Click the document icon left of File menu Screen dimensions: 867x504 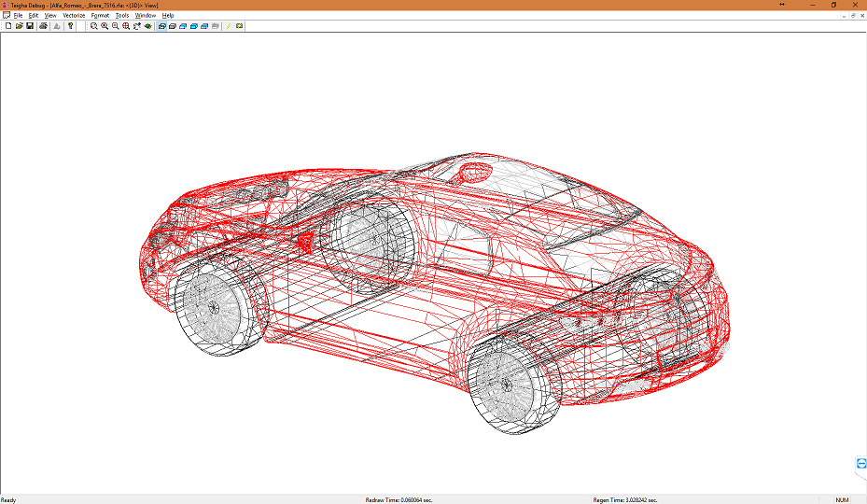pos(7,16)
